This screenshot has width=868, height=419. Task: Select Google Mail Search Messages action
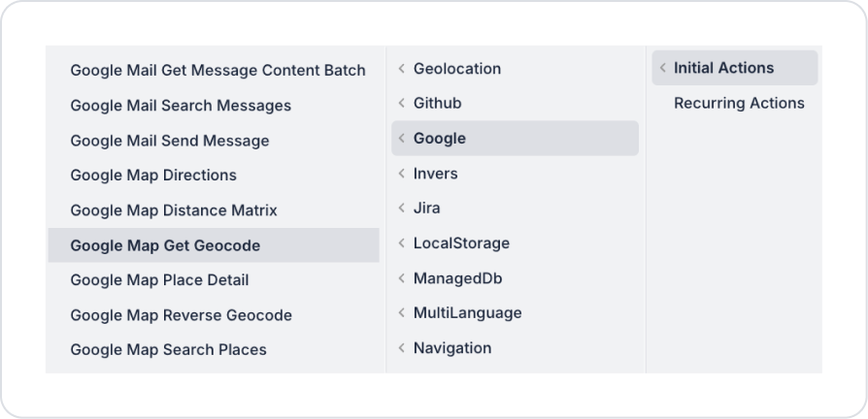tap(181, 105)
